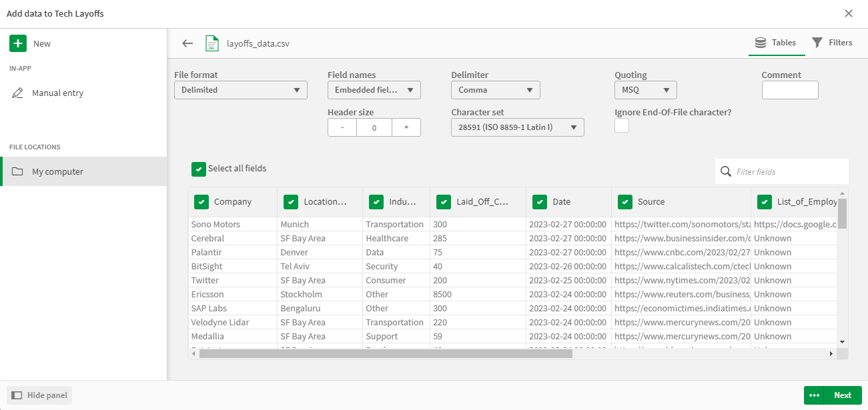Click the layoffs_data.csv file icon
868x410 pixels.
click(211, 41)
